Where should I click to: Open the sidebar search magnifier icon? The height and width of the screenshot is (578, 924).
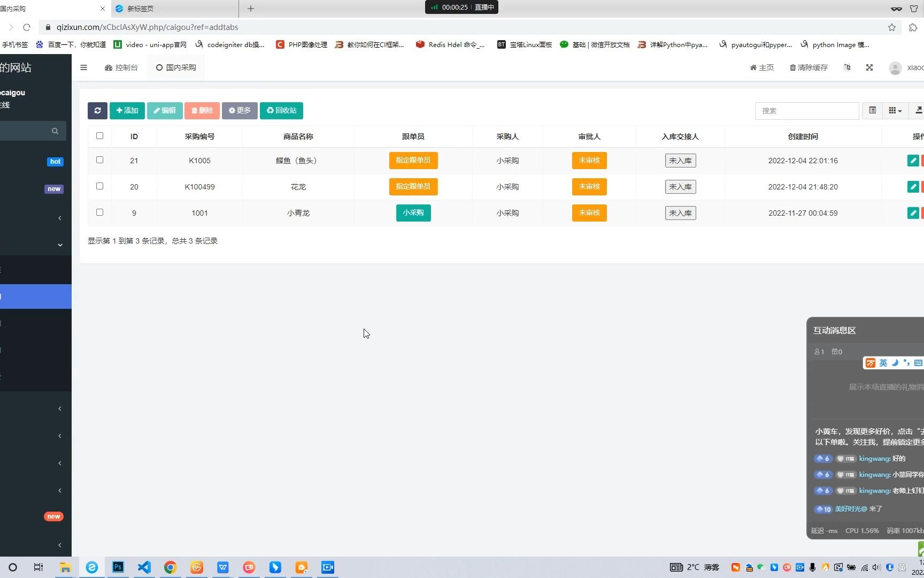click(55, 131)
